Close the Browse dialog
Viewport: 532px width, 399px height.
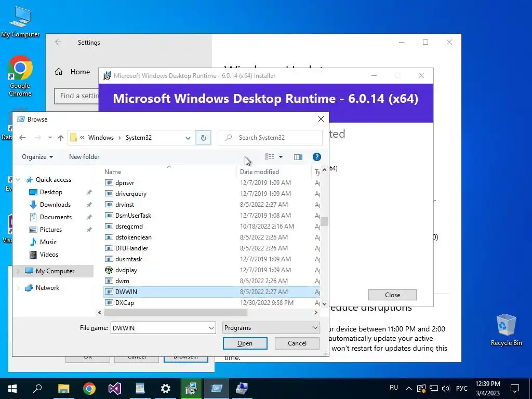(321, 119)
